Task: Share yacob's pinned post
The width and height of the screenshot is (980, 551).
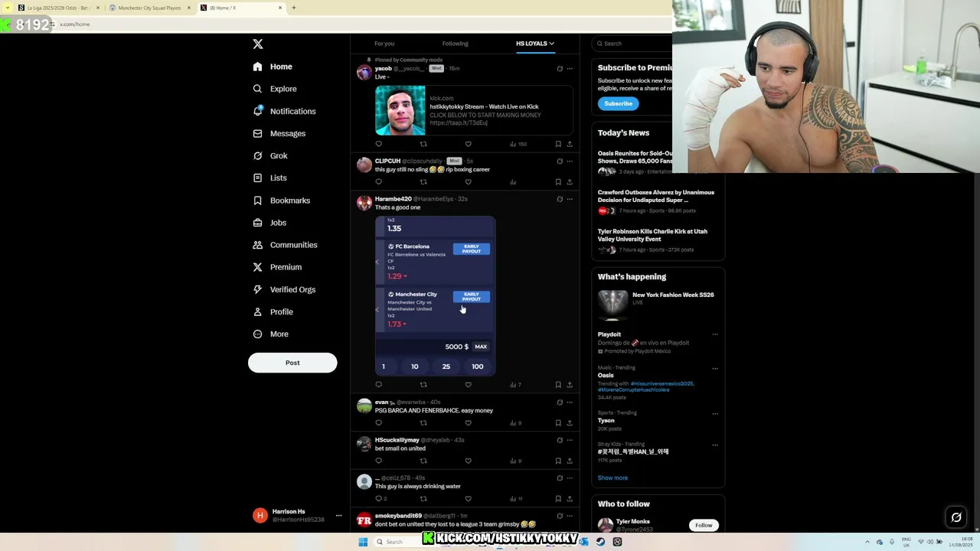Action: coord(570,144)
